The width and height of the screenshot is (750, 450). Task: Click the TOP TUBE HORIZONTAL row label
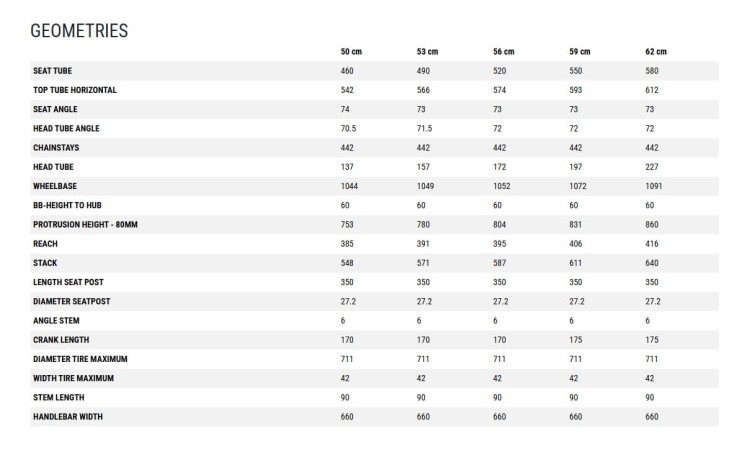pyautogui.click(x=75, y=90)
